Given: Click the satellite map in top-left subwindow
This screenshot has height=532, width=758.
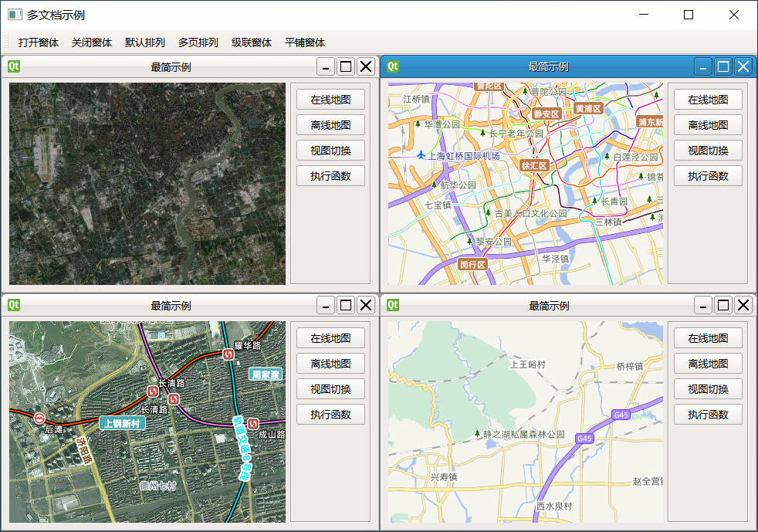Looking at the screenshot, I should (x=147, y=183).
